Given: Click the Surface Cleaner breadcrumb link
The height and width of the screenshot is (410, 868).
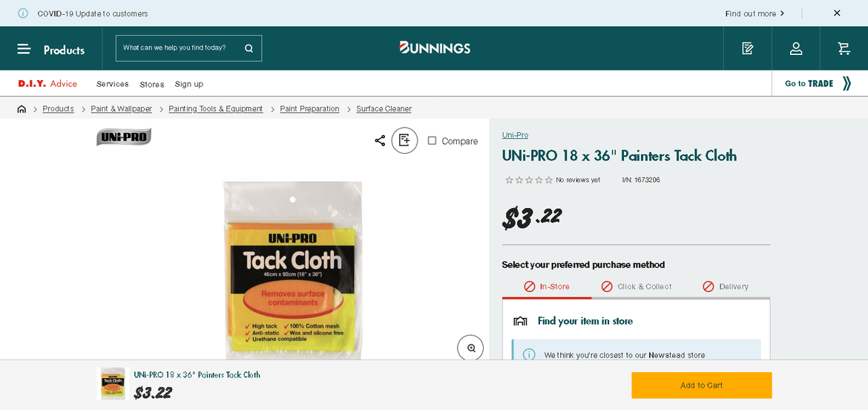Looking at the screenshot, I should [x=384, y=109].
